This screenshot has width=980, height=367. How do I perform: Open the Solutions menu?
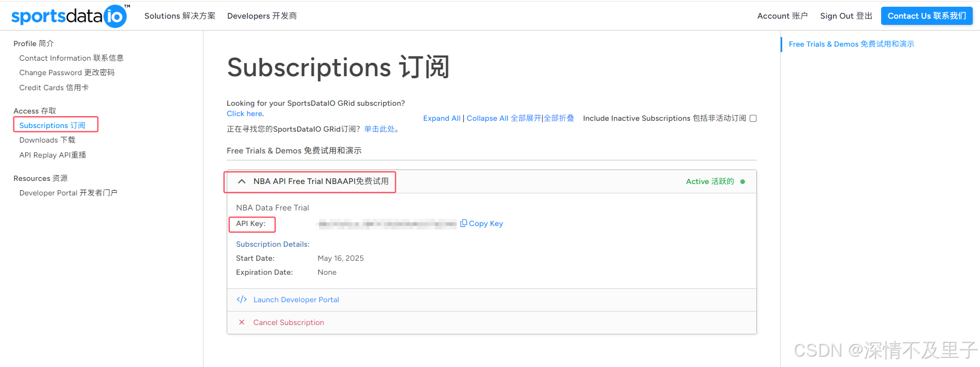pos(180,16)
